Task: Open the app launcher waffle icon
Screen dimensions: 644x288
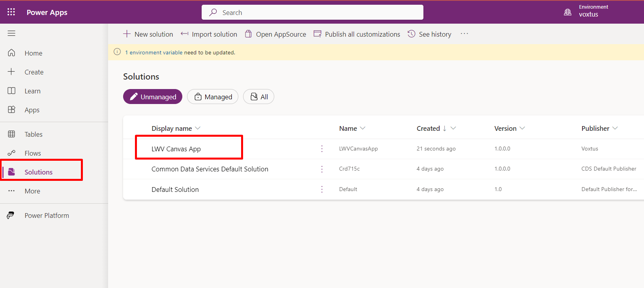Action: 11,12
